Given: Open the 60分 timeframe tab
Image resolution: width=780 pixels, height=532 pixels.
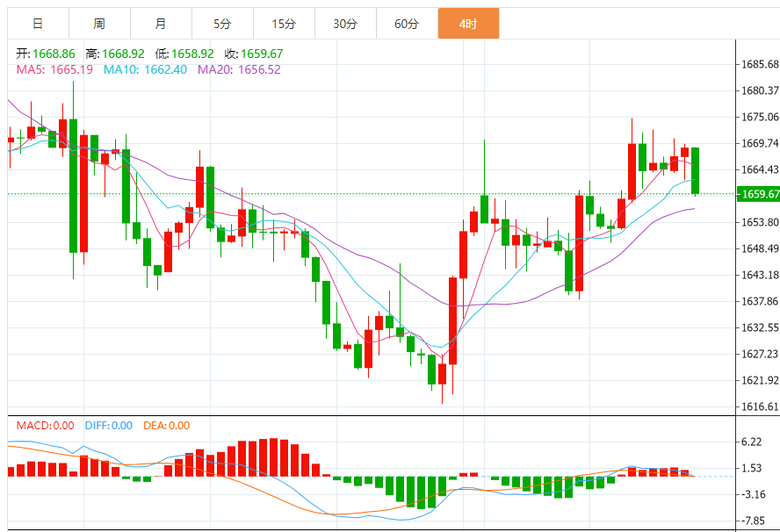Looking at the screenshot, I should tap(407, 24).
